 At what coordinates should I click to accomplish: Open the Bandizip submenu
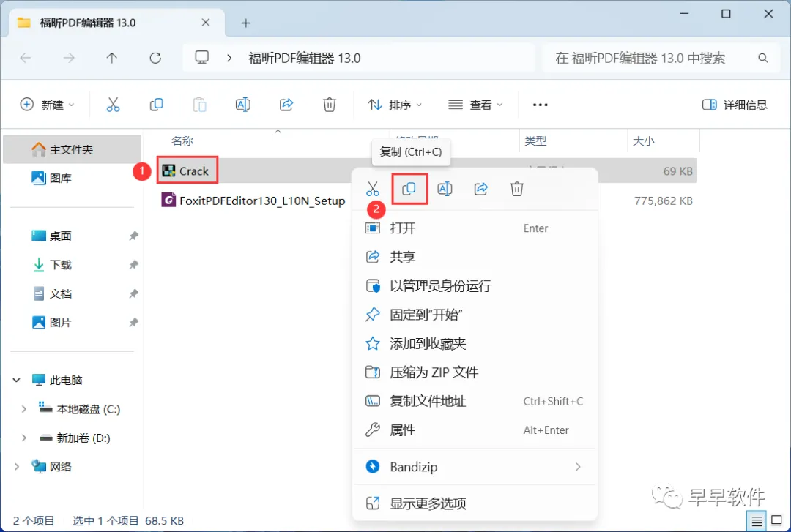475,467
